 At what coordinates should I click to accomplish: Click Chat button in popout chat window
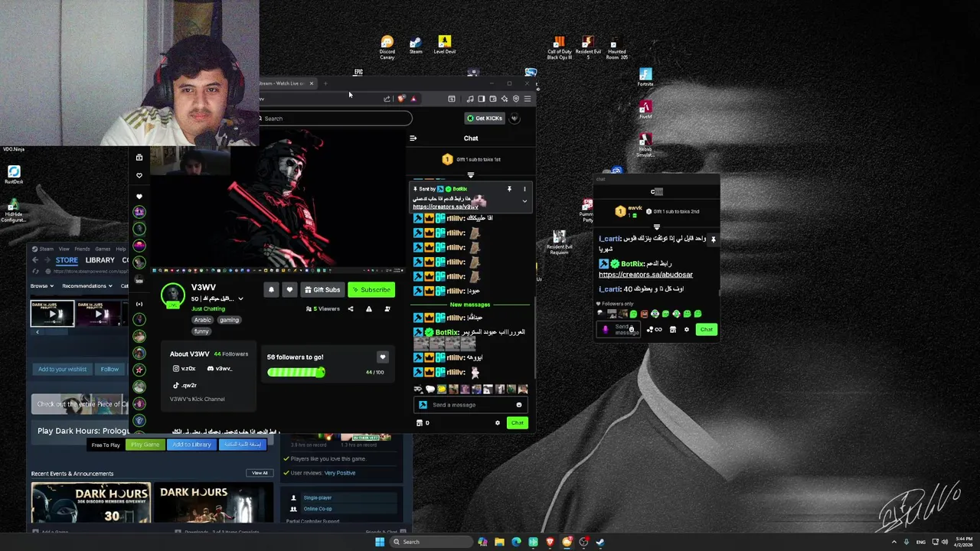coord(706,330)
